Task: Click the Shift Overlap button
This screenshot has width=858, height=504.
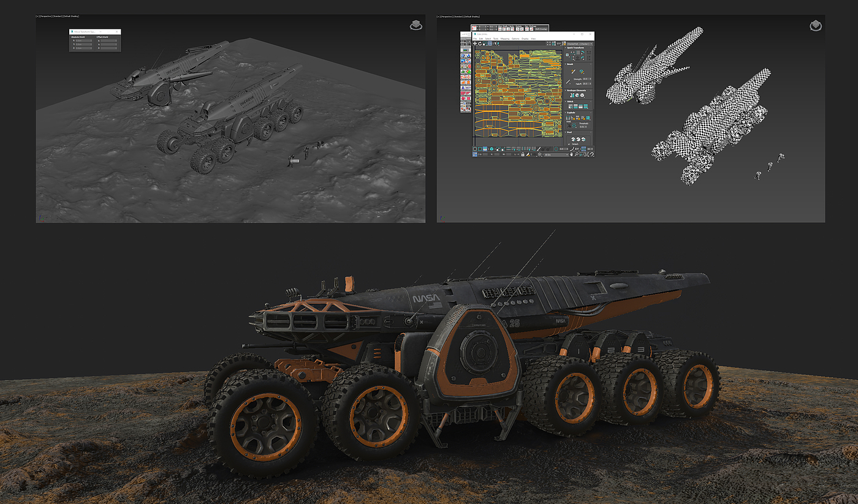Action: point(541,28)
